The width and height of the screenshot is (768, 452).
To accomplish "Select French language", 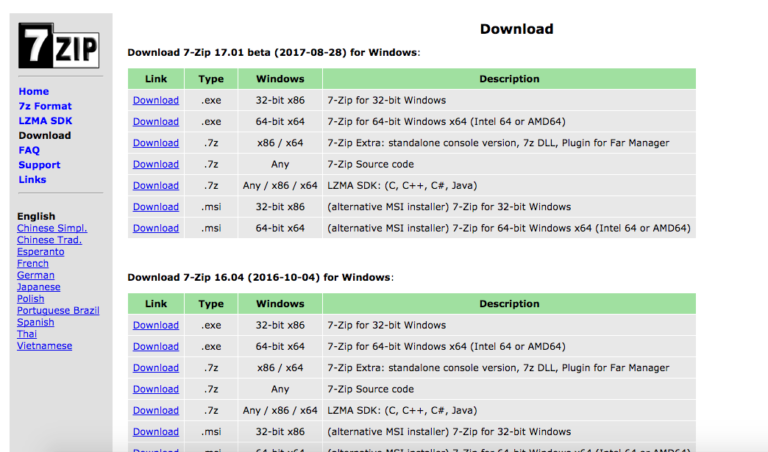I will (x=33, y=264).
